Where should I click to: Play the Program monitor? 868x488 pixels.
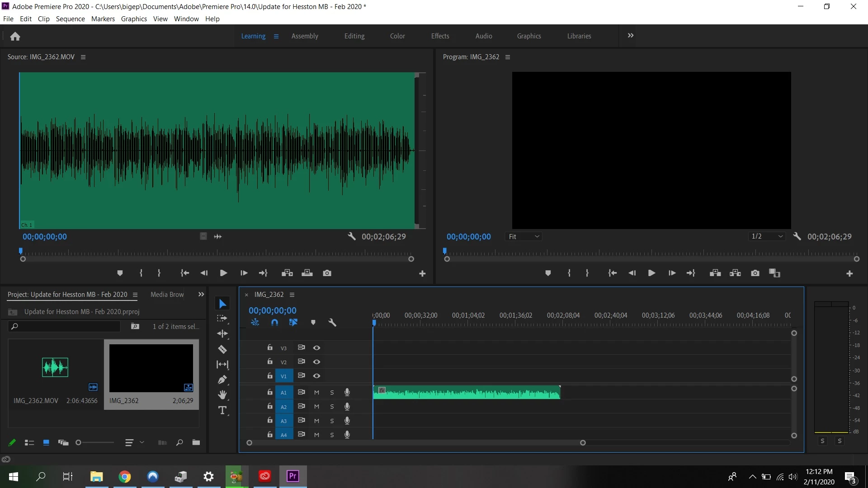pos(651,273)
